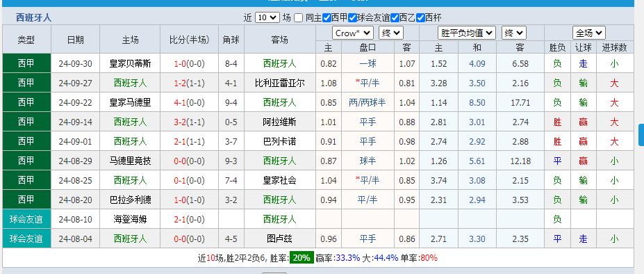Click the 0-5 corner count cell

231,122
